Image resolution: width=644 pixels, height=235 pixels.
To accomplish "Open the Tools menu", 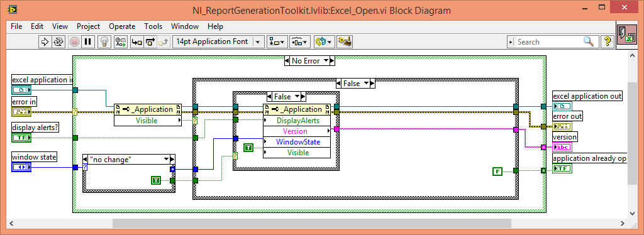I will [153, 26].
